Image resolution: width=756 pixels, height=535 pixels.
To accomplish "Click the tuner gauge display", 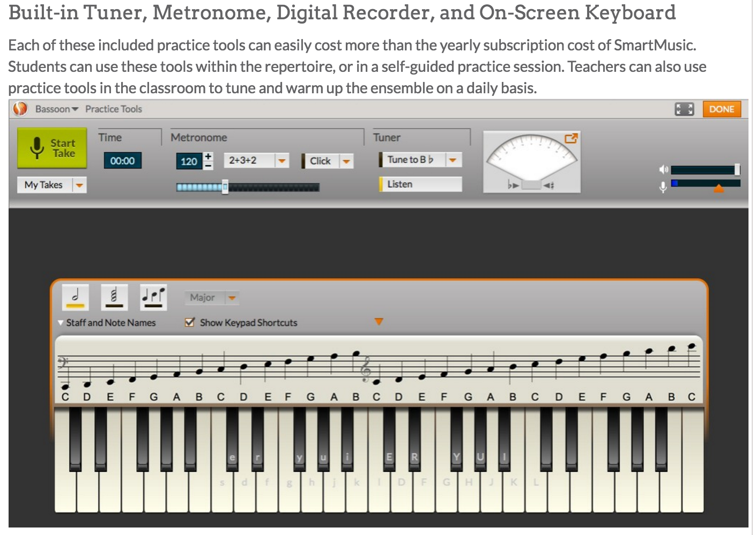I will coord(532,161).
